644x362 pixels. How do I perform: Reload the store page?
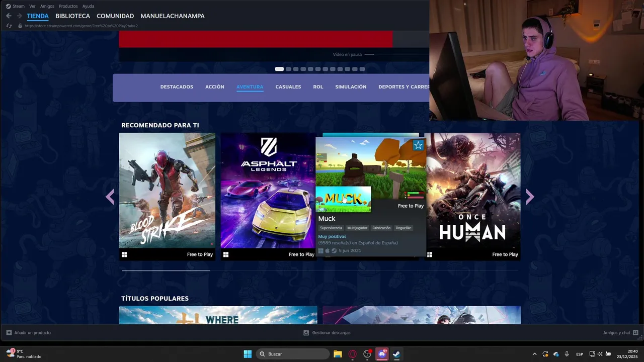coord(9,26)
